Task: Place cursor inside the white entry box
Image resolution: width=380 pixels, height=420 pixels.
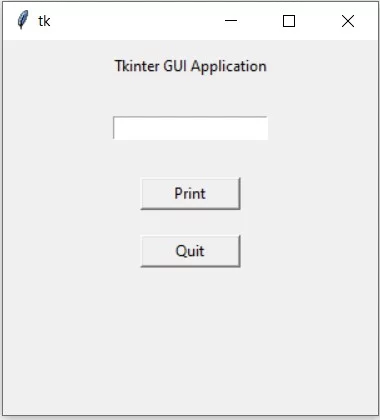Action: click(x=190, y=128)
